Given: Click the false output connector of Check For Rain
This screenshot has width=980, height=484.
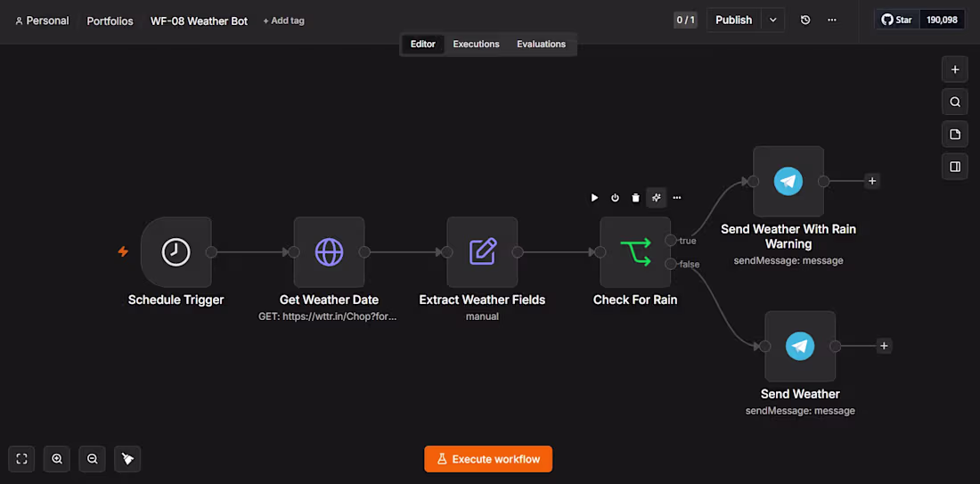Looking at the screenshot, I should coord(671,264).
